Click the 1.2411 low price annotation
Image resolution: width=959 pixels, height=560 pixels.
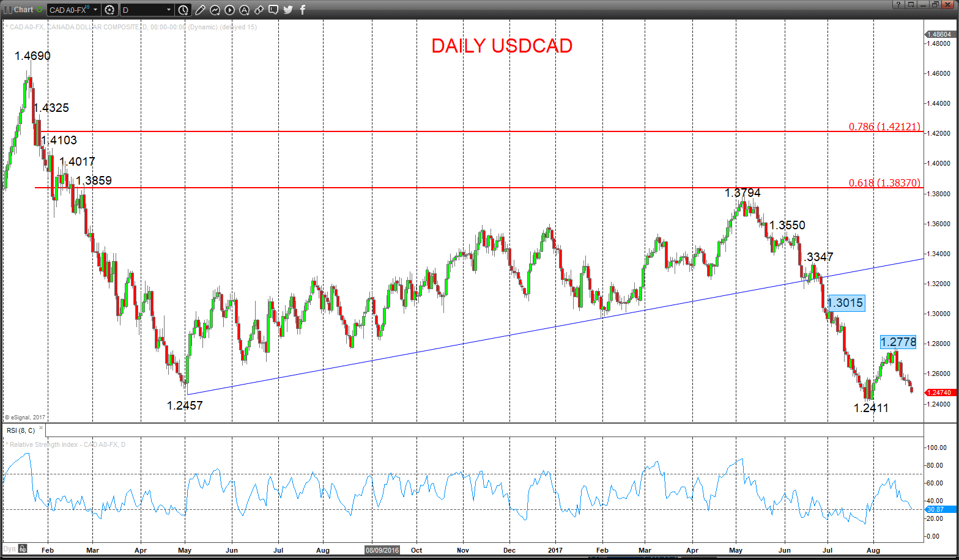(x=871, y=408)
